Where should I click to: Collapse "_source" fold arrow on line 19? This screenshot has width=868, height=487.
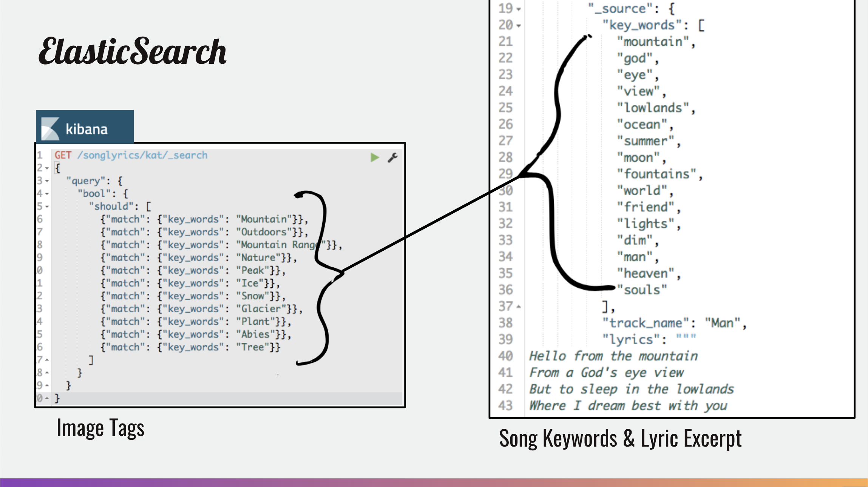pyautogui.click(x=519, y=9)
